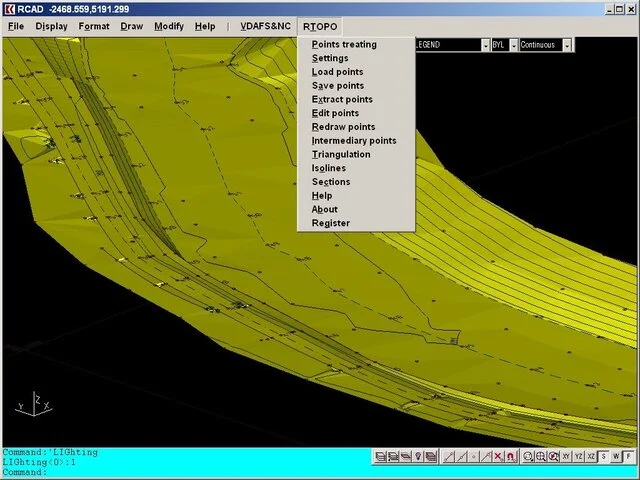This screenshot has height=480, width=640.
Task: Open the LEGEND layer dropdown
Action: pyautogui.click(x=486, y=45)
